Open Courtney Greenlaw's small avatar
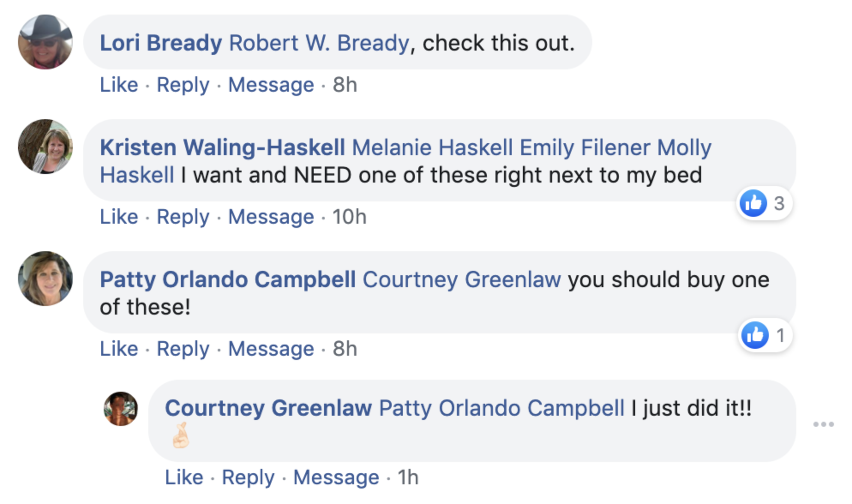Image resolution: width=852 pixels, height=504 pixels. tap(121, 408)
